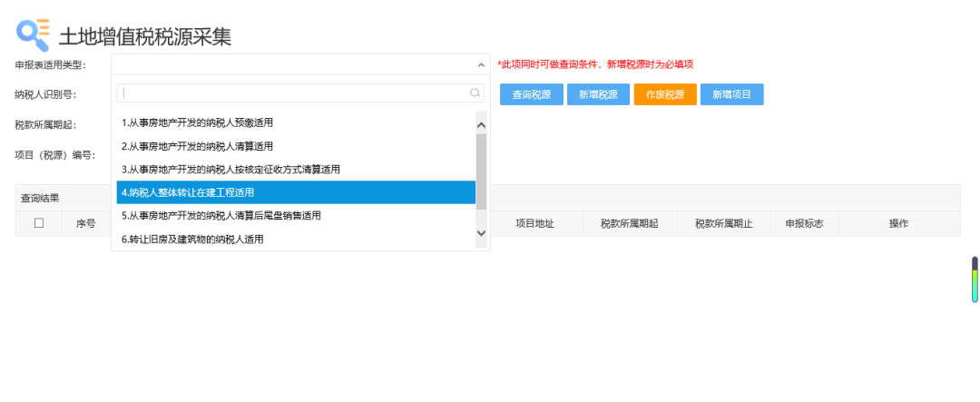
Task: Click into the dropdown search input field
Action: click(300, 93)
